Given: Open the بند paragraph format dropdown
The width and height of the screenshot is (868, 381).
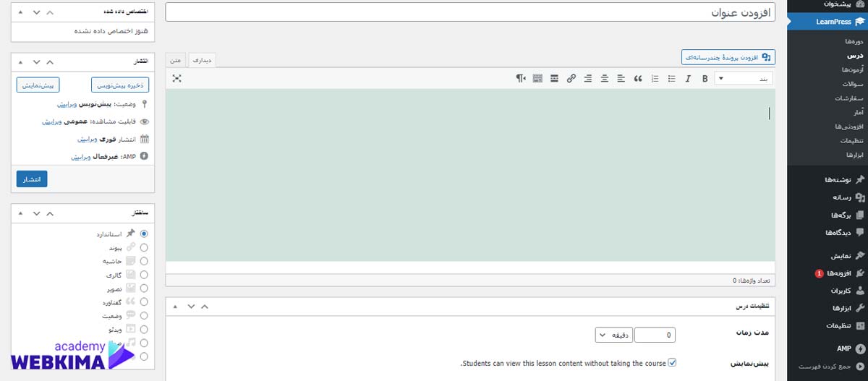Looking at the screenshot, I should tap(744, 78).
